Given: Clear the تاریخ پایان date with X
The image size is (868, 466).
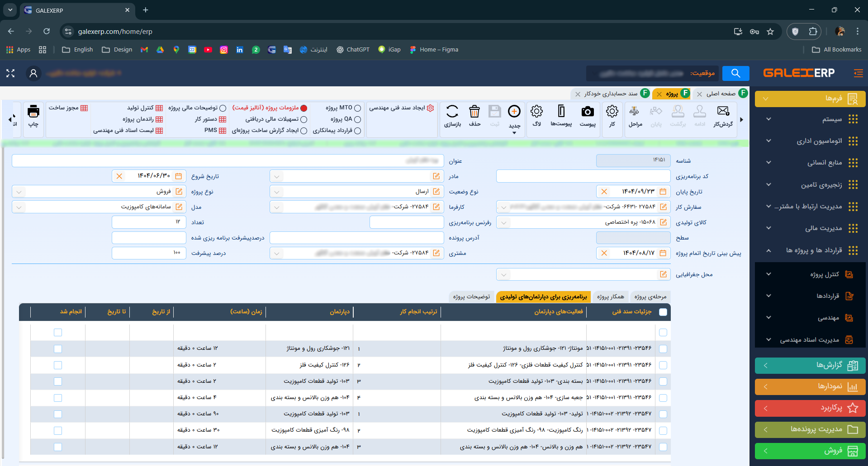Looking at the screenshot, I should point(604,192).
